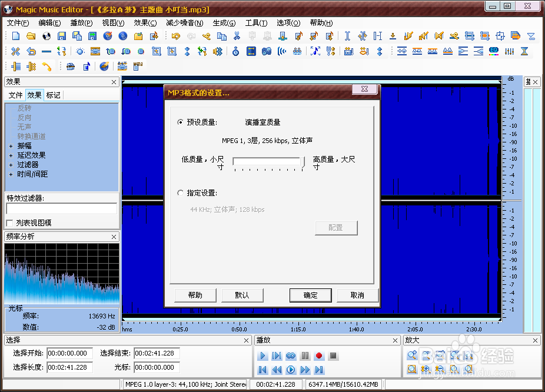Open the 工具(T) menu
Screen dimensions: 545x392
[256, 23]
